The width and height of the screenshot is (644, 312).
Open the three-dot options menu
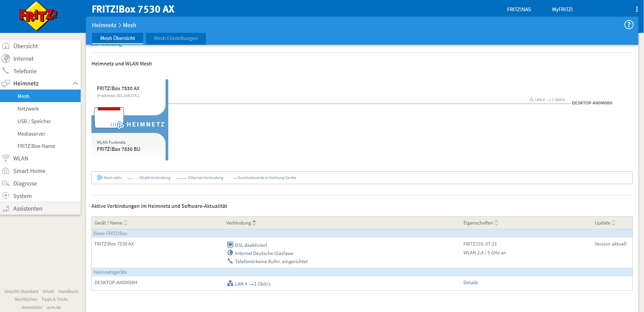click(x=637, y=9)
